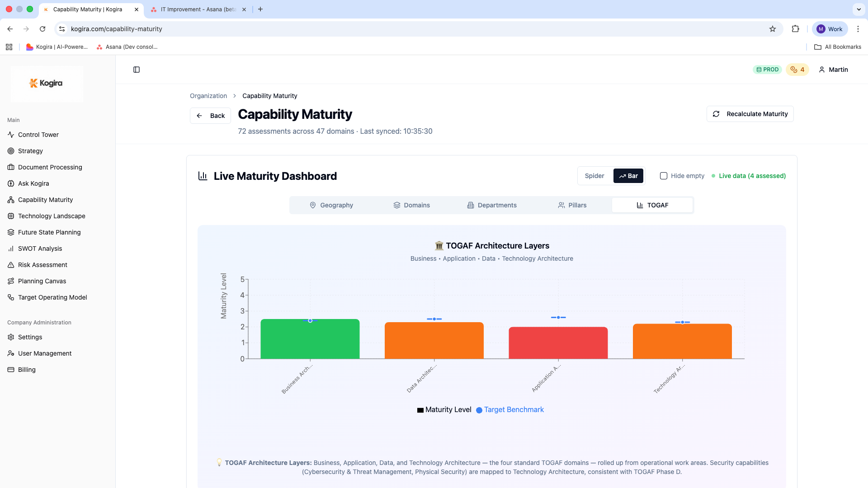Switch chart view to Spider mode
This screenshot has width=868, height=488.
pos(594,176)
